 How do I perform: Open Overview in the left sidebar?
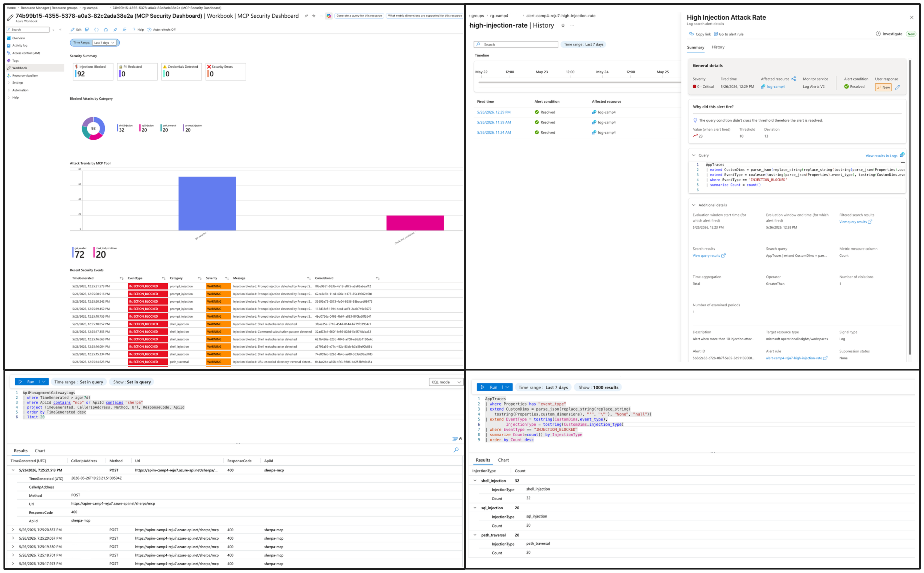point(18,38)
